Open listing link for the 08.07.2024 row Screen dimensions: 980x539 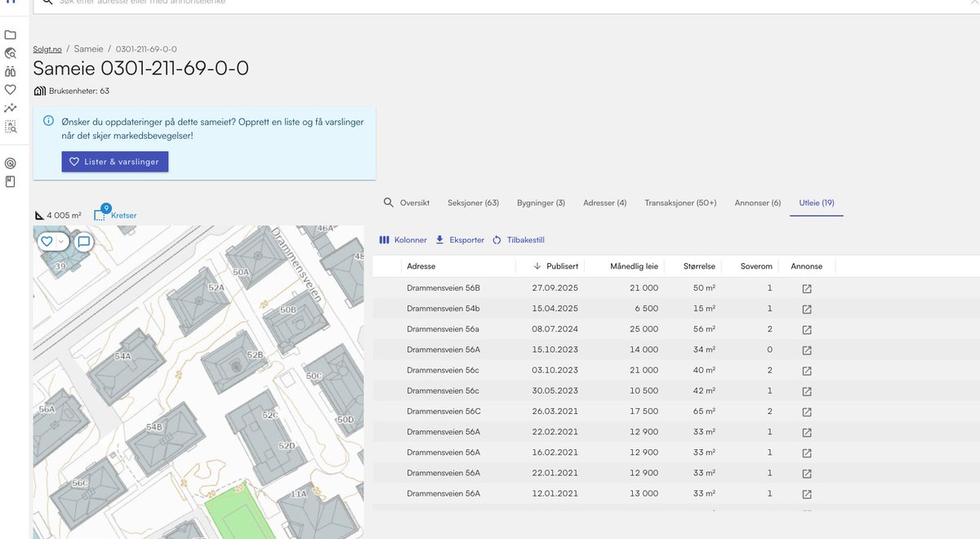(807, 329)
